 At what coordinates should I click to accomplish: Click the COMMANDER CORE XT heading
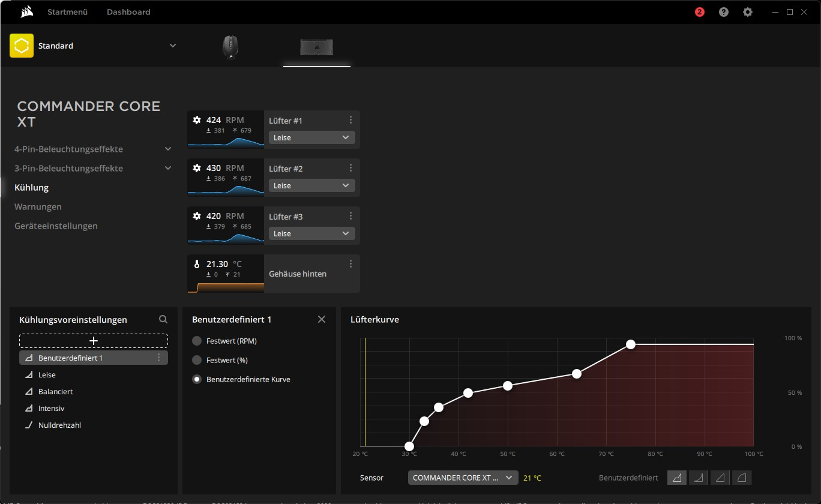pyautogui.click(x=89, y=114)
